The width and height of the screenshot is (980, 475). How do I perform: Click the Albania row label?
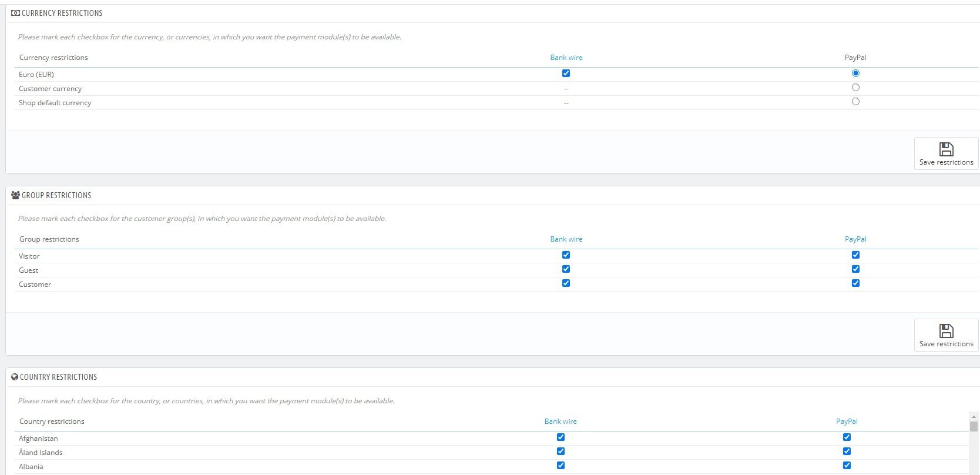[x=31, y=467]
